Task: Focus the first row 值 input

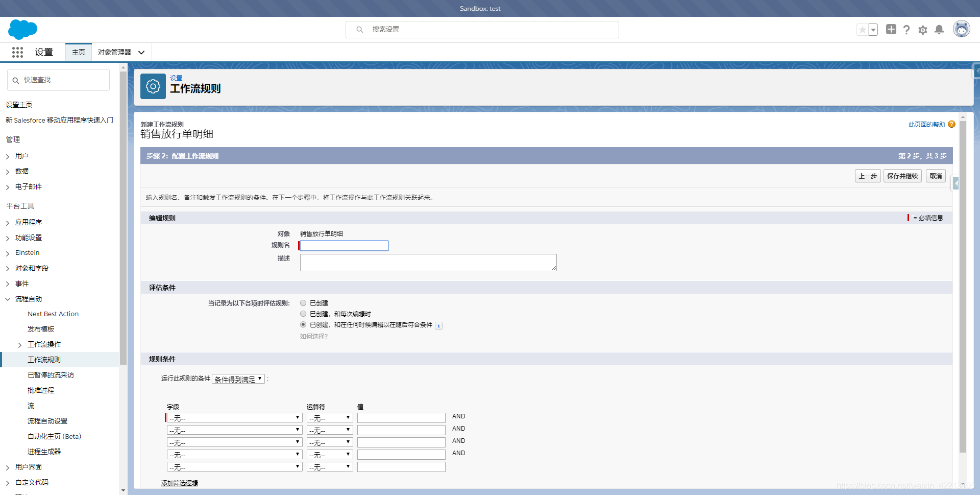Action: [401, 418]
